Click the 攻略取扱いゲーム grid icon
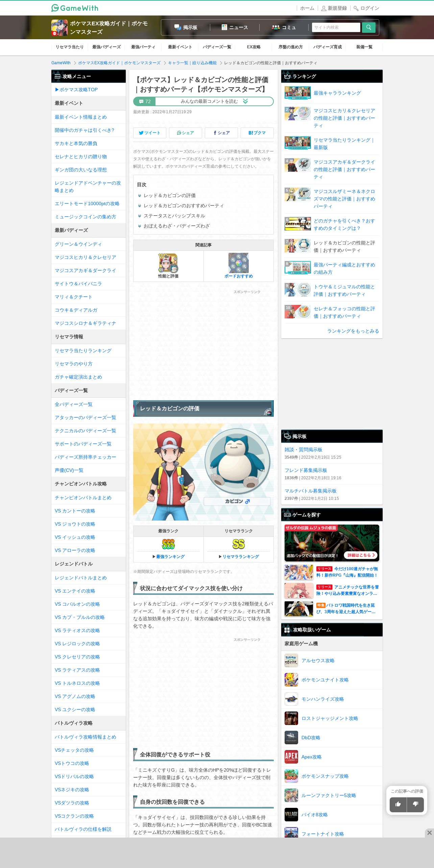This screenshot has height=868, width=434. click(x=287, y=630)
